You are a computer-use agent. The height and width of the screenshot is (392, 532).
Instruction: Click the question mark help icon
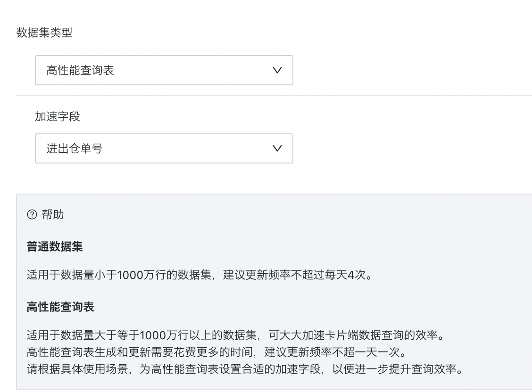(32, 214)
